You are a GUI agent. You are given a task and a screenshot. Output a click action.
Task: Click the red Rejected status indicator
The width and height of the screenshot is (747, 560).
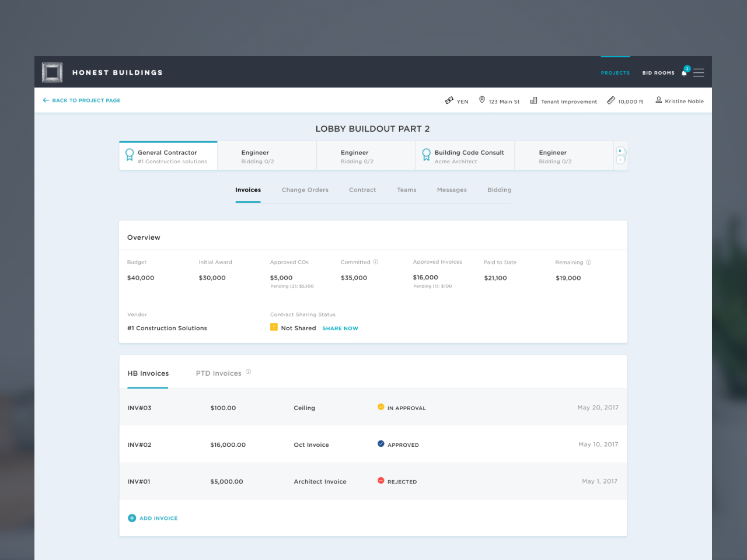(x=381, y=481)
